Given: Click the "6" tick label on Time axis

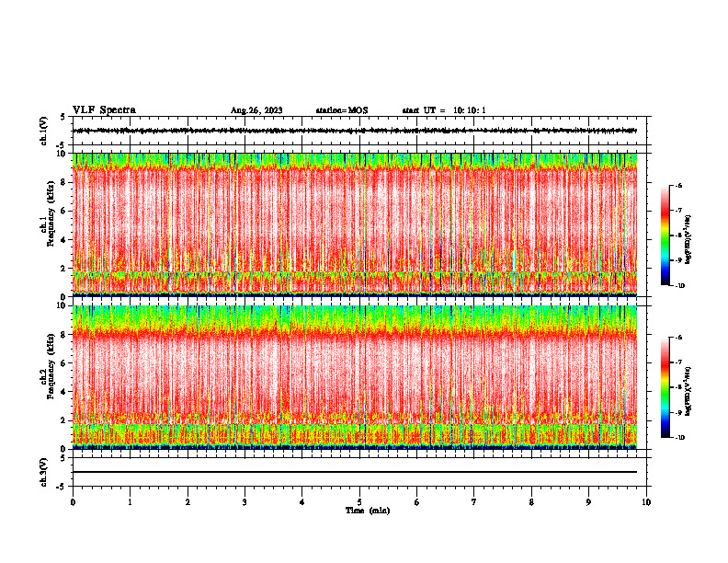Looking at the screenshot, I should (417, 502).
